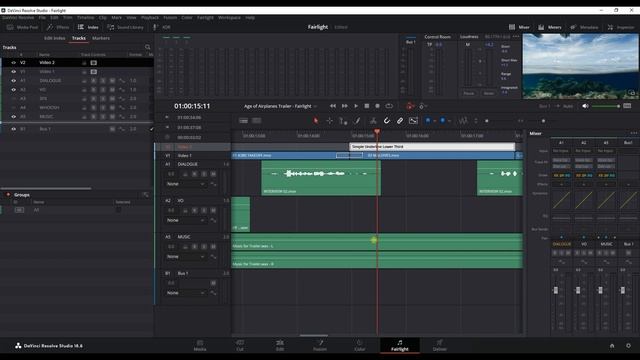Pause the loudness meter

[469, 93]
